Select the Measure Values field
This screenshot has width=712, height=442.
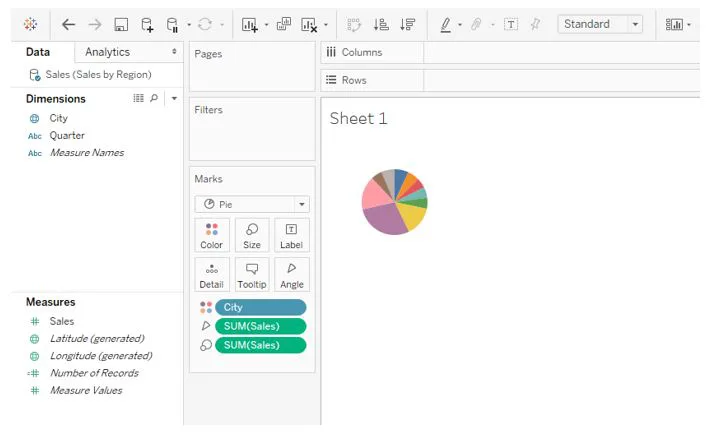click(86, 390)
